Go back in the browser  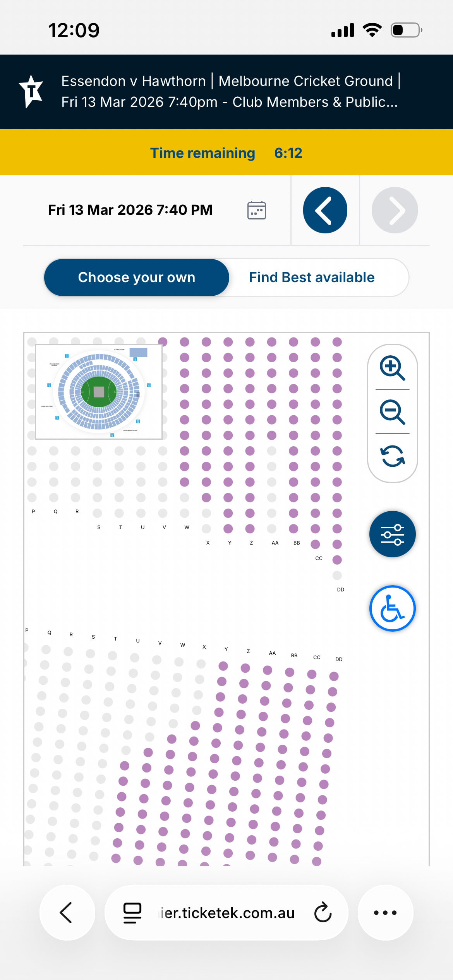pos(67,913)
